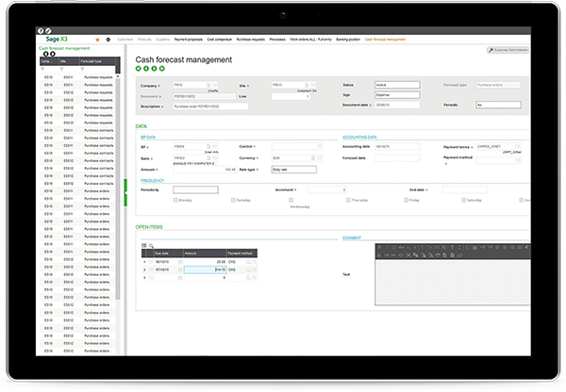Go to previous record with green arrow

tap(146, 69)
